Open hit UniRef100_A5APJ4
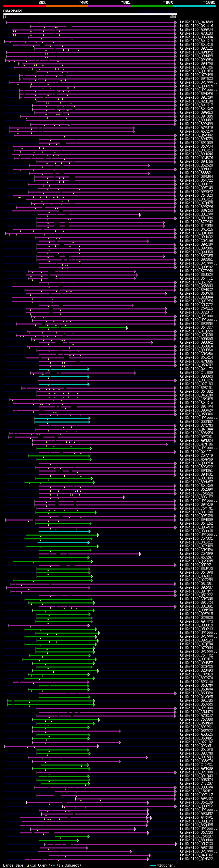 pyautogui.click(x=196, y=30)
